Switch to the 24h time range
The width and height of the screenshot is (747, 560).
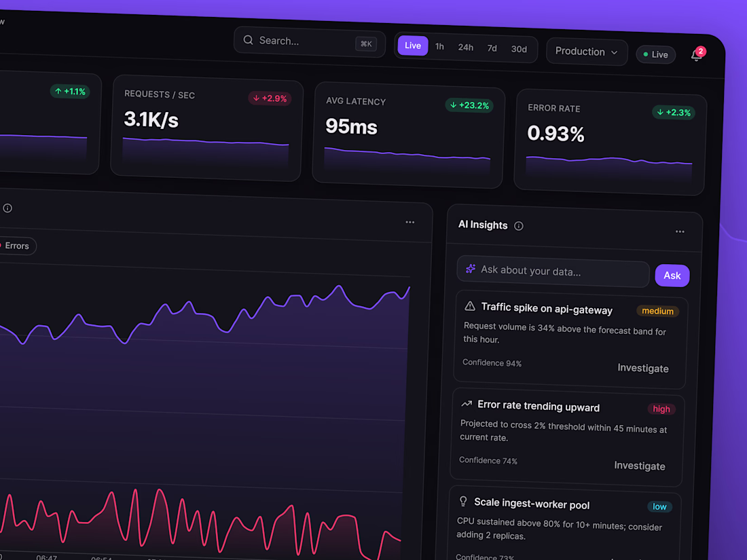(465, 48)
